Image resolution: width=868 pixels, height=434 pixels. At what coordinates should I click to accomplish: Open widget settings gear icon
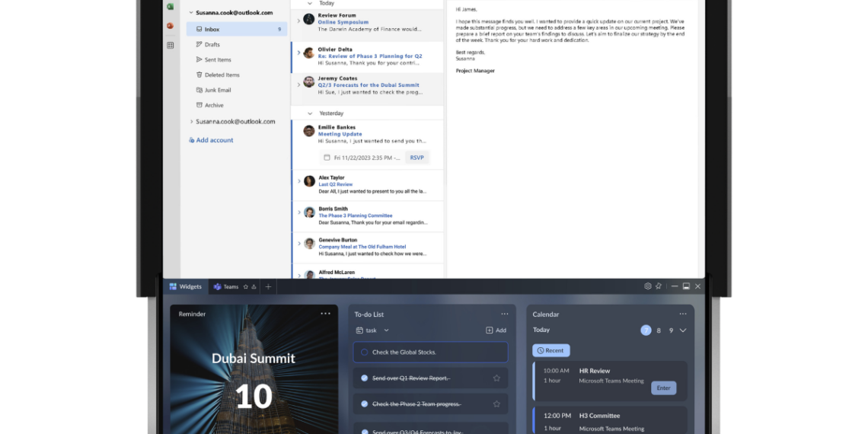pyautogui.click(x=648, y=286)
